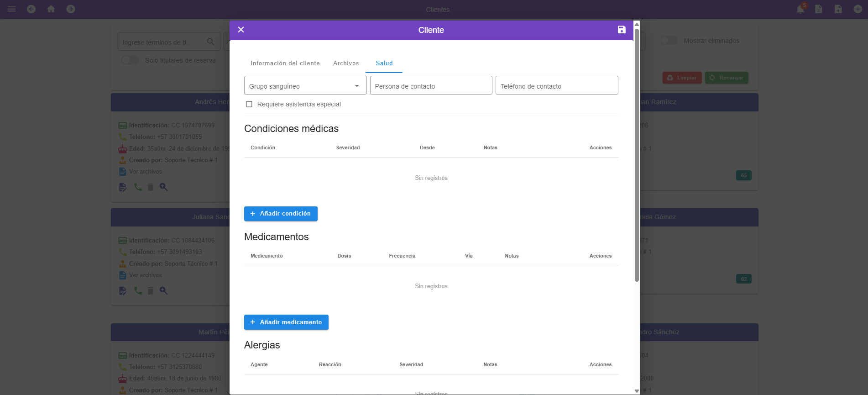The width and height of the screenshot is (868, 395).
Task: Switch to Información del cliente tab
Action: pyautogui.click(x=285, y=63)
